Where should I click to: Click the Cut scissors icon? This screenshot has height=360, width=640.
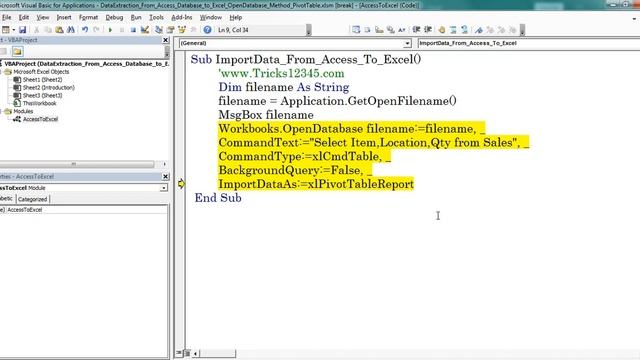36,30
